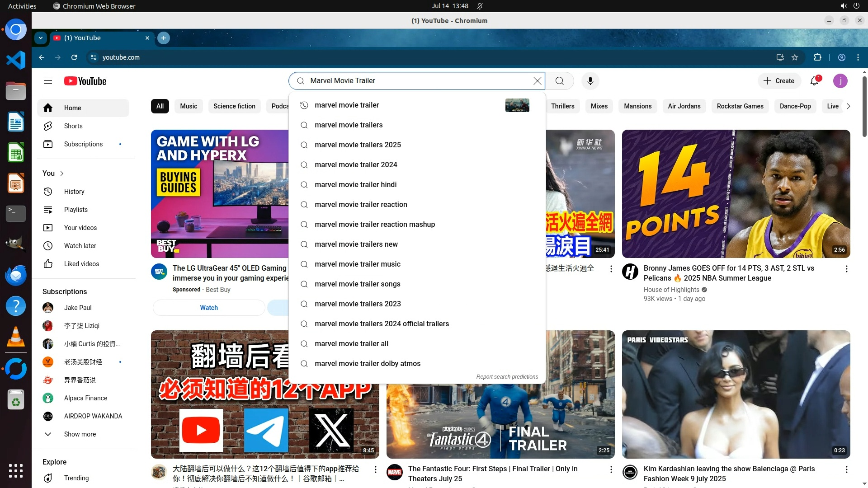Click Report search predictions link
The width and height of the screenshot is (868, 488).
click(x=507, y=377)
